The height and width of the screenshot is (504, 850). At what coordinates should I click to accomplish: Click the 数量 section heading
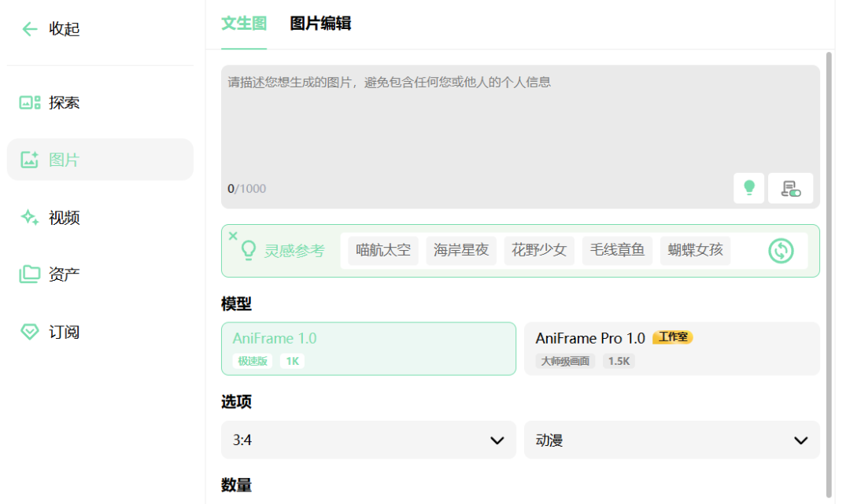pos(236,485)
